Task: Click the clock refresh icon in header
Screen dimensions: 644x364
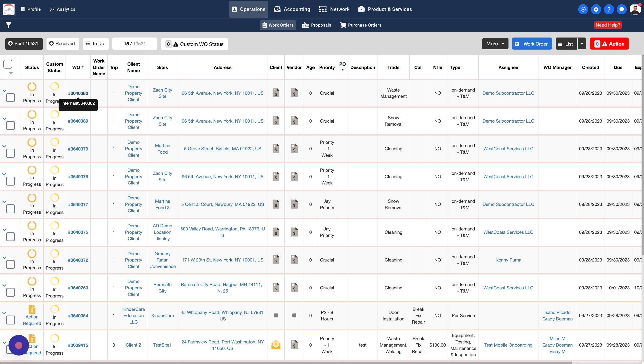Action: 583,9
